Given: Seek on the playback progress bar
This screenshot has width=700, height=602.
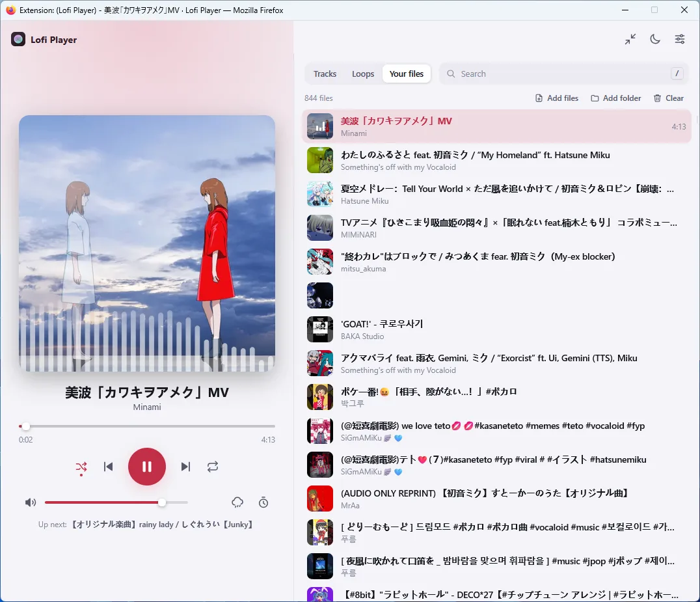Looking at the screenshot, I should (147, 426).
